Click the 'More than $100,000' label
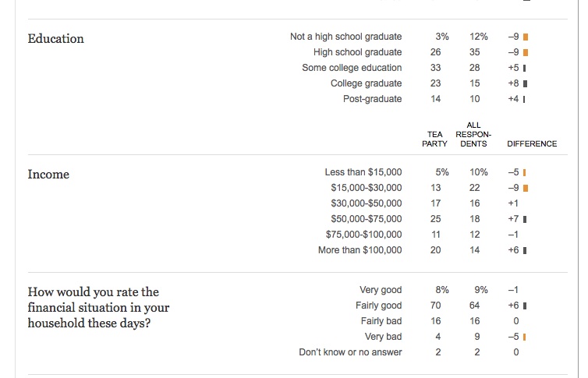 (x=360, y=250)
